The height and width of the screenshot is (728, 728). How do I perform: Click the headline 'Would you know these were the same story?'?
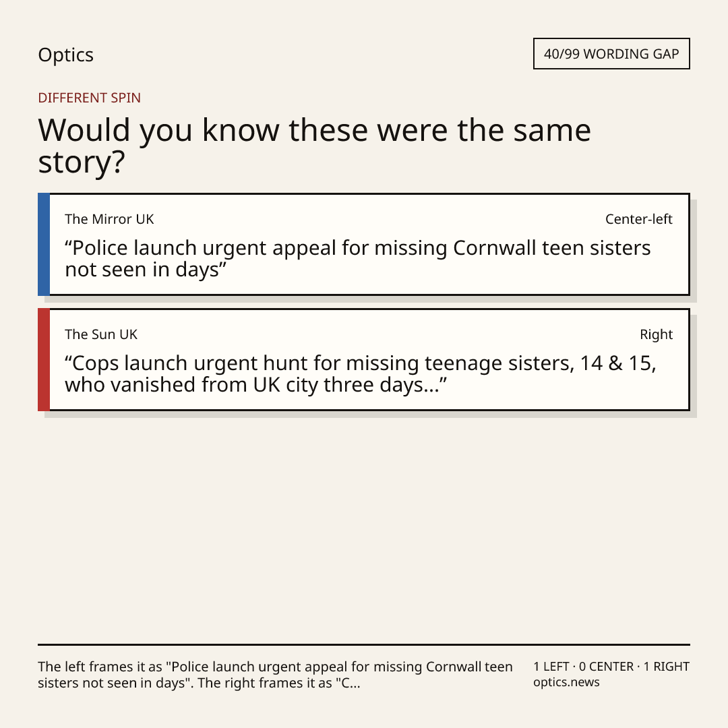click(x=314, y=146)
